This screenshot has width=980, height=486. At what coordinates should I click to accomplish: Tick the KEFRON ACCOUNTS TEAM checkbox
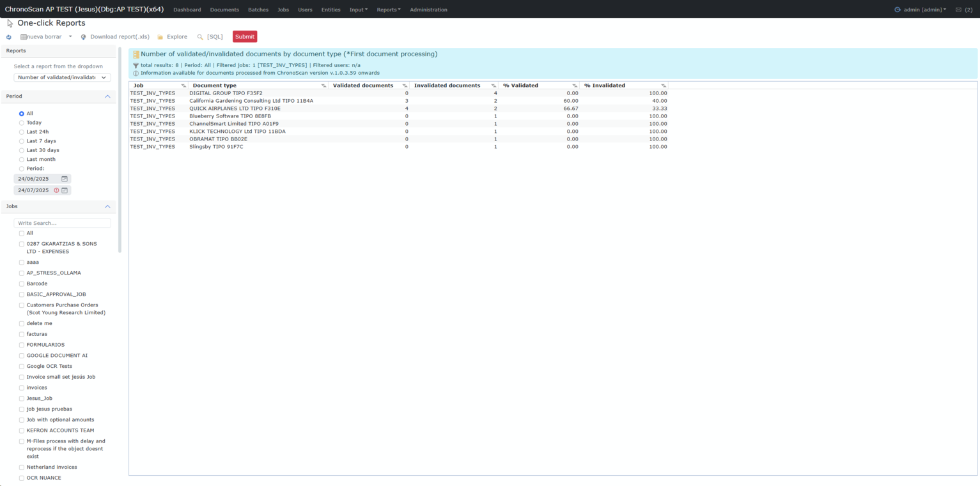22,431
